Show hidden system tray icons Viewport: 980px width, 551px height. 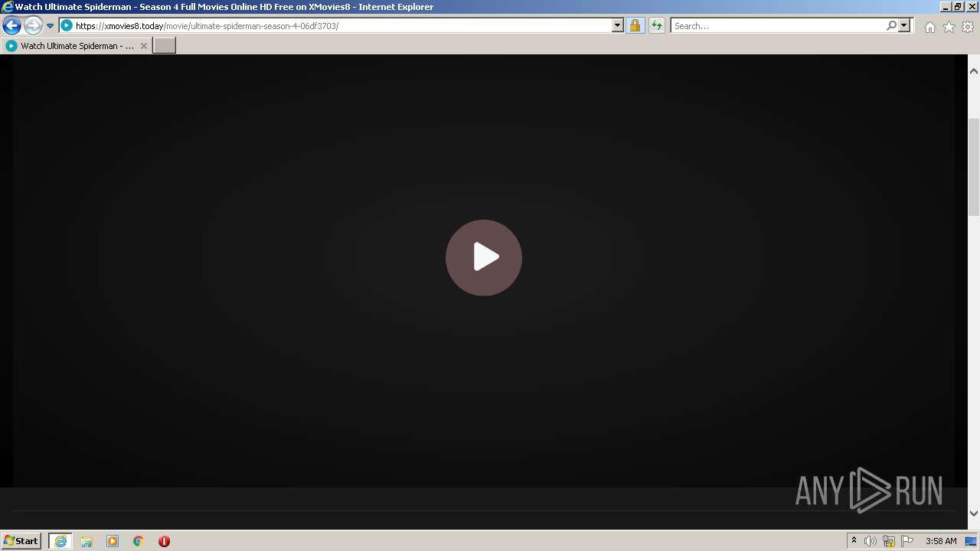[854, 541]
